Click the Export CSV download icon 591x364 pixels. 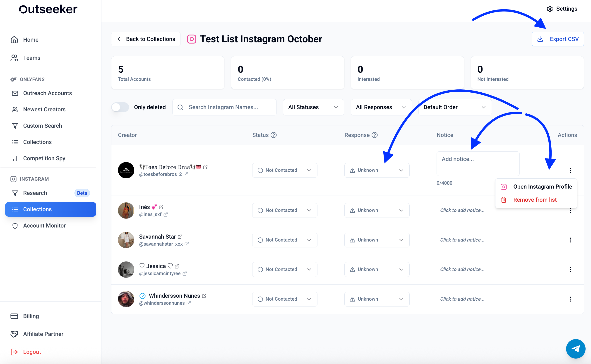(540, 39)
